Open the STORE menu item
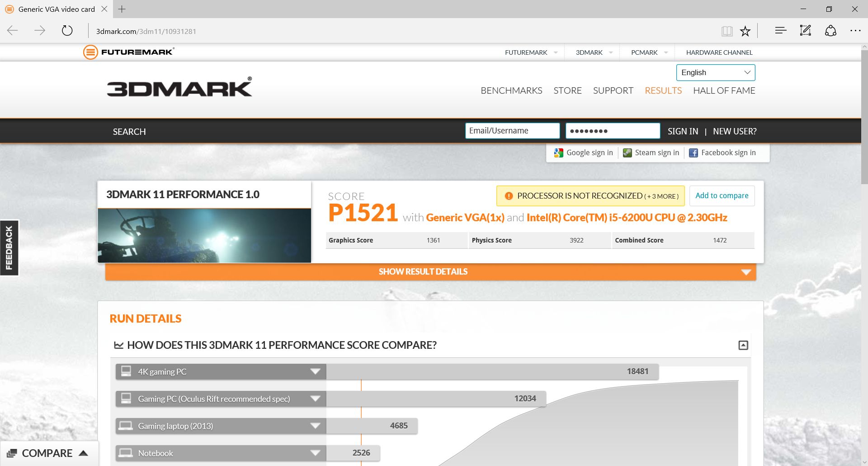The image size is (868, 466). (x=567, y=90)
